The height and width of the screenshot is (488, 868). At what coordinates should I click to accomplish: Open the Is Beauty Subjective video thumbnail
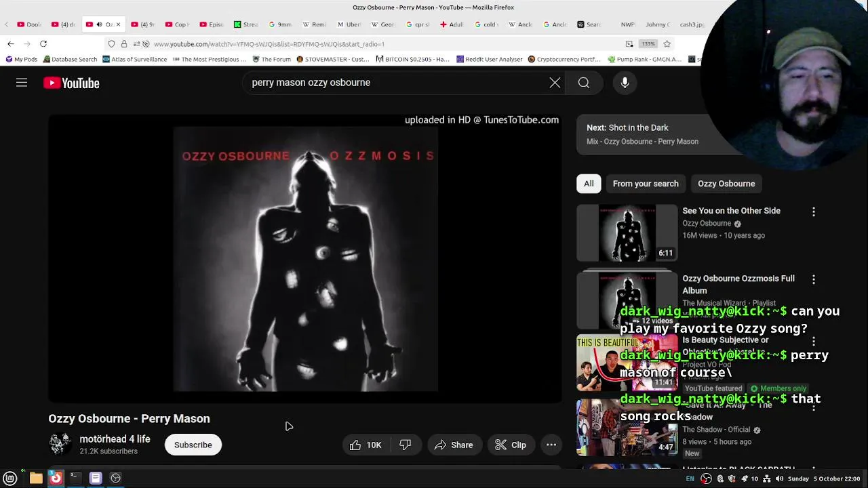click(627, 363)
